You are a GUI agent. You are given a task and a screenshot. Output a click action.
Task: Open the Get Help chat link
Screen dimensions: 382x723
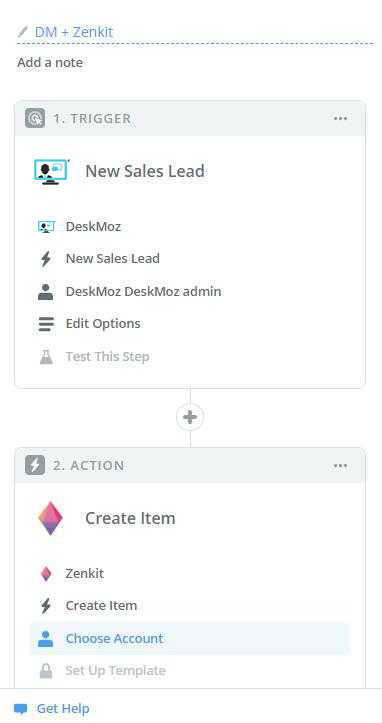pyautogui.click(x=52, y=708)
